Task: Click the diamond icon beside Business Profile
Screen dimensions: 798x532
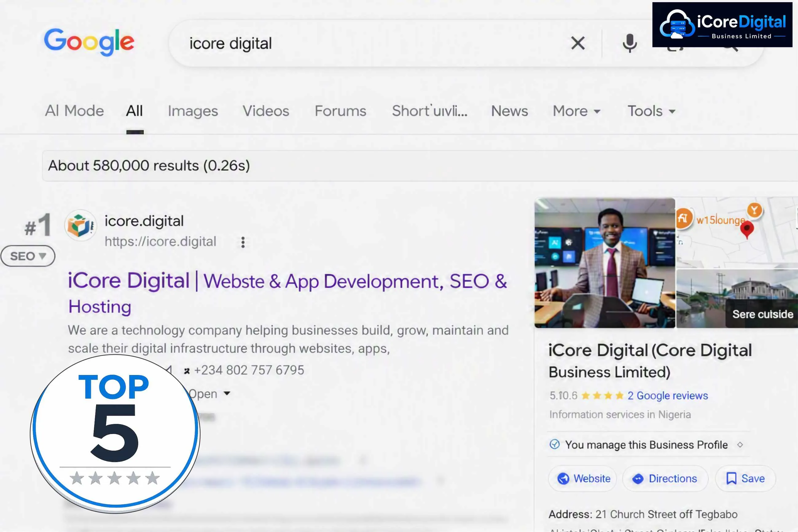Action: (740, 444)
